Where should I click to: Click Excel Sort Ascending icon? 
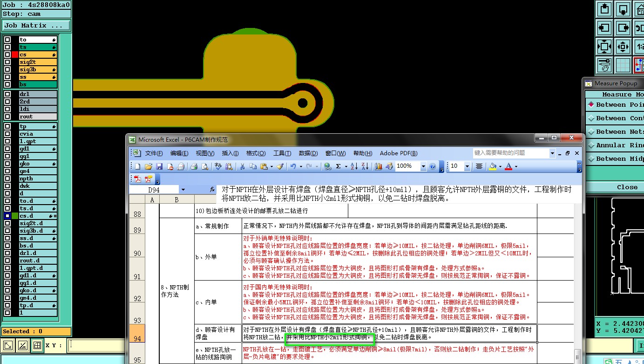pos(353,166)
